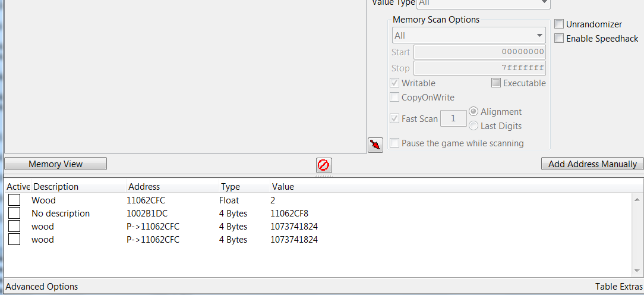Activate the Wood float address entry
Screen dimensions: 644x295
point(14,200)
